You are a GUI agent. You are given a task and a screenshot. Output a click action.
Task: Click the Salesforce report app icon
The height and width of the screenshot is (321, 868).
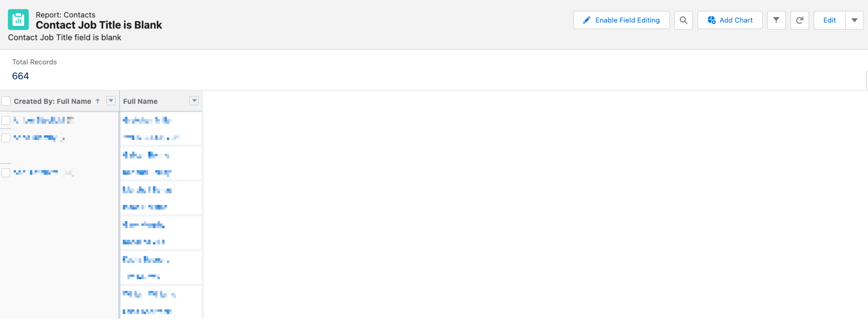tap(19, 20)
